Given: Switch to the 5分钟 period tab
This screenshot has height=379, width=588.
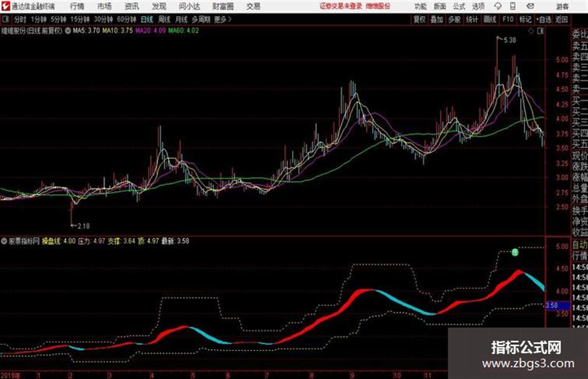Looking at the screenshot, I should point(58,19).
